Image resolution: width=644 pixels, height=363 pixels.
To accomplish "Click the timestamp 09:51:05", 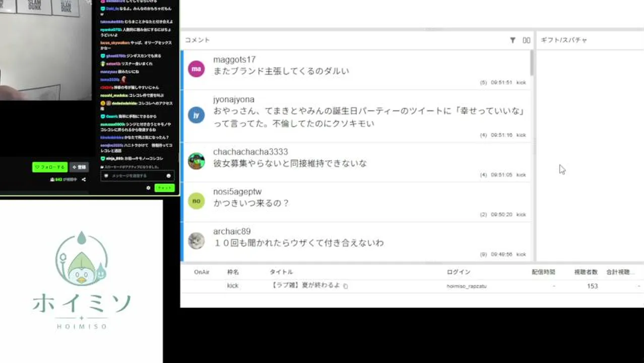I will 501,175.
